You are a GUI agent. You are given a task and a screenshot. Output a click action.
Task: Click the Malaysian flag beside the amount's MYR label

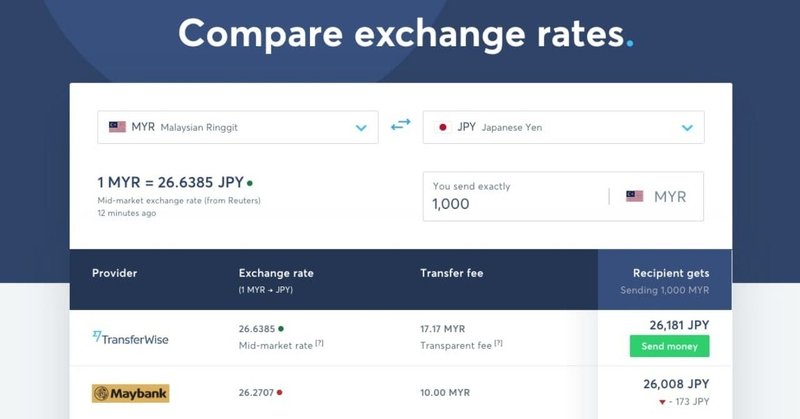point(634,196)
